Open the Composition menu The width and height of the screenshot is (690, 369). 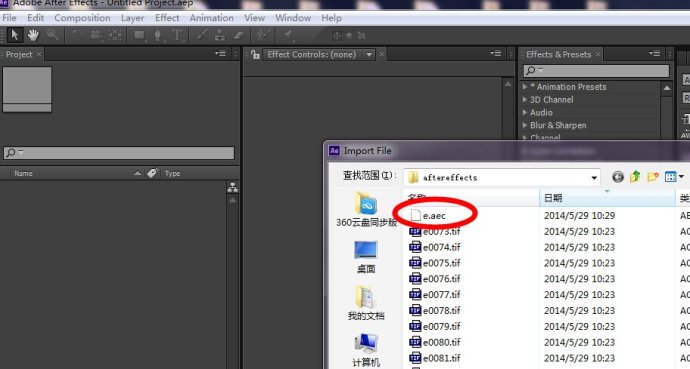pos(82,18)
